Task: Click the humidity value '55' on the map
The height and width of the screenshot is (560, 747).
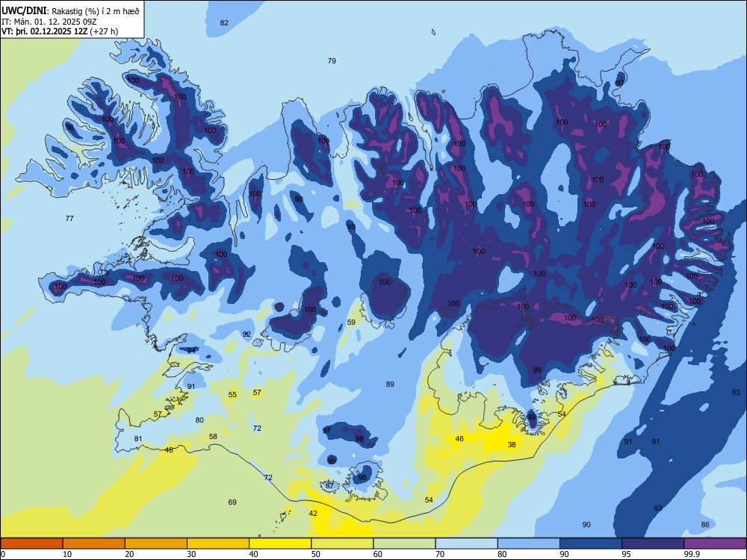Action: tap(232, 395)
